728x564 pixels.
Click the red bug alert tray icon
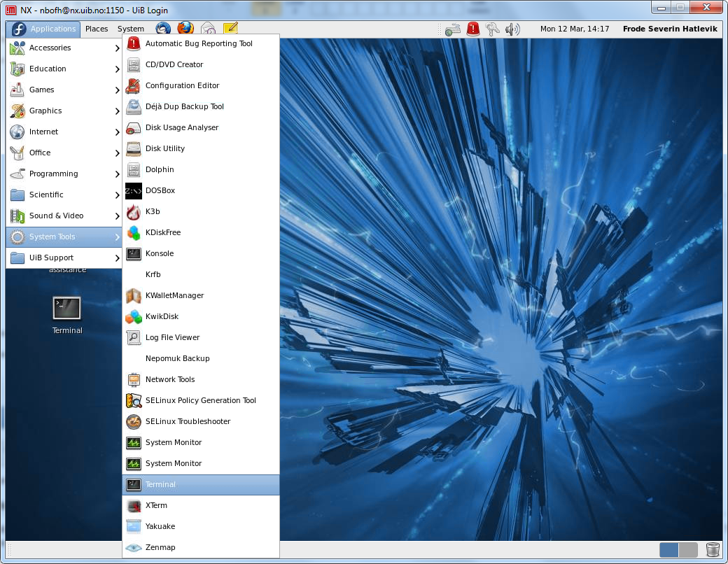coord(473,29)
